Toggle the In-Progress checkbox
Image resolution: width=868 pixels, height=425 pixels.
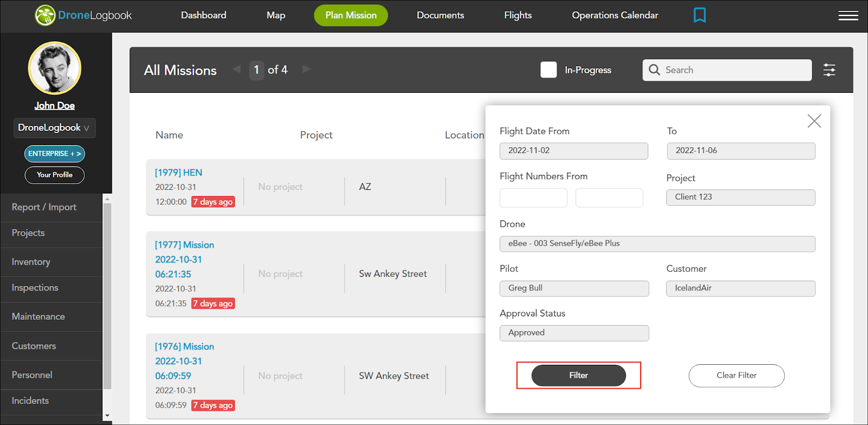pos(548,70)
